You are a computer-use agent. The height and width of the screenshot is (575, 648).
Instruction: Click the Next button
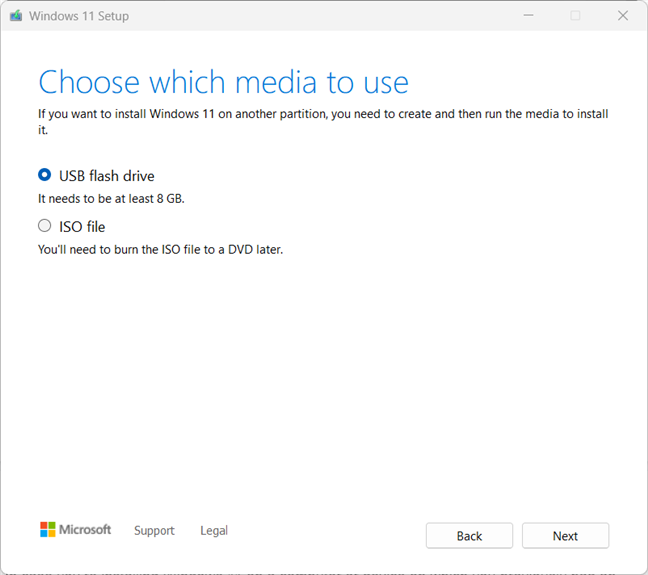coord(565,536)
